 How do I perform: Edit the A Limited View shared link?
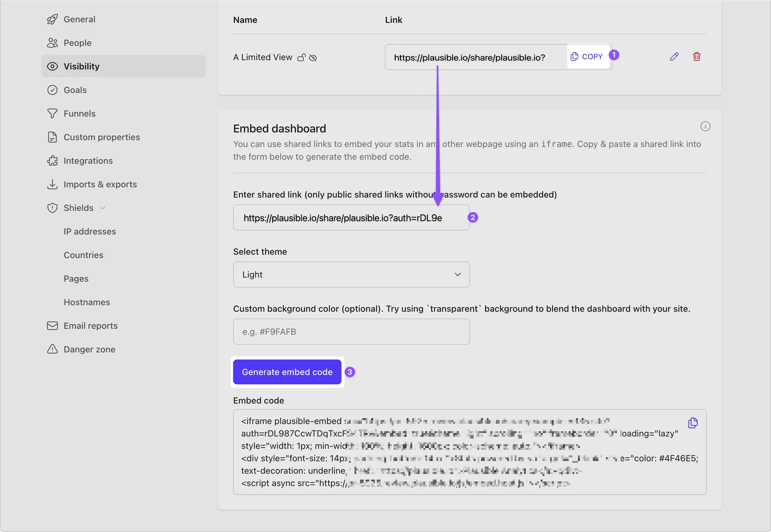pos(674,57)
